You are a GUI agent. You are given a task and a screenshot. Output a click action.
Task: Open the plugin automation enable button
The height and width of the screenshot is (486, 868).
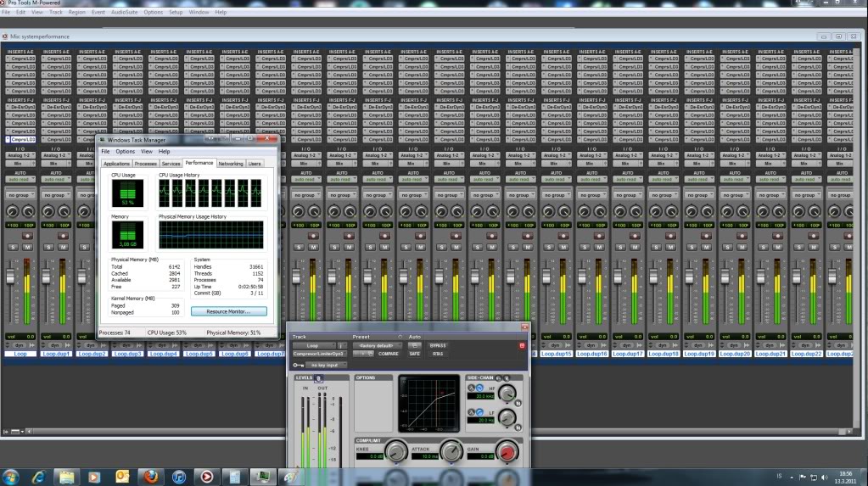point(415,346)
